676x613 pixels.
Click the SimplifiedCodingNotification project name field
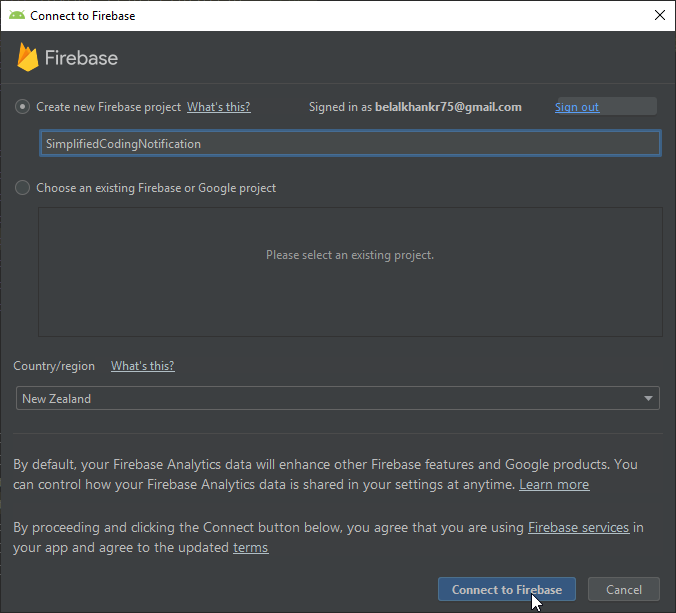[350, 143]
